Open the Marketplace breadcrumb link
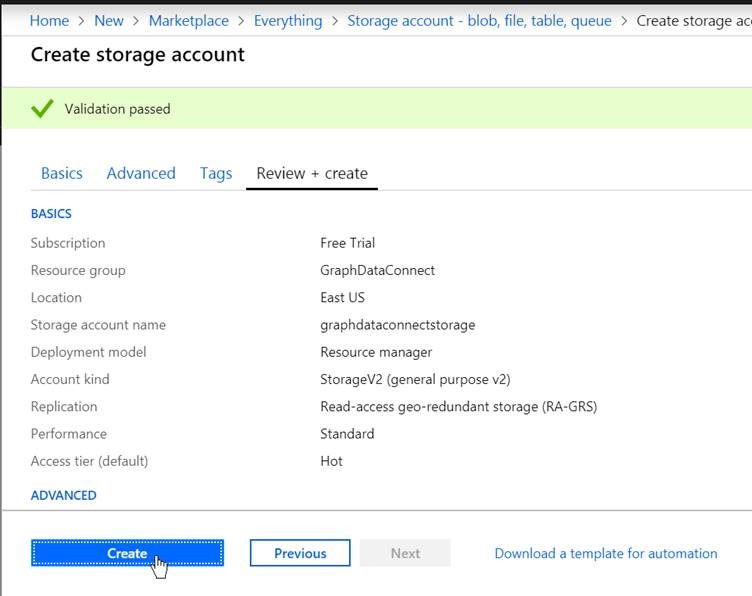This screenshot has height=596, width=752. tap(188, 21)
